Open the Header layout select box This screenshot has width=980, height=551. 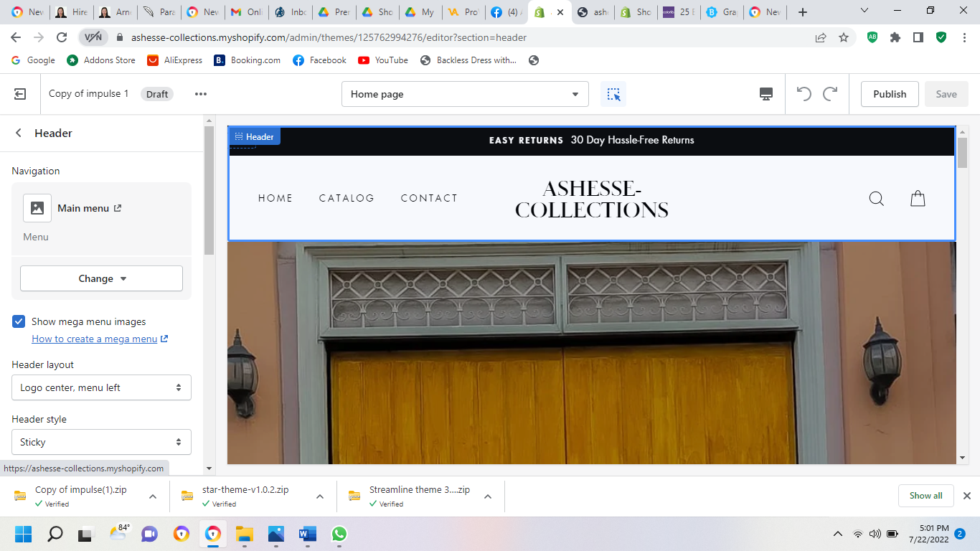pyautogui.click(x=101, y=387)
